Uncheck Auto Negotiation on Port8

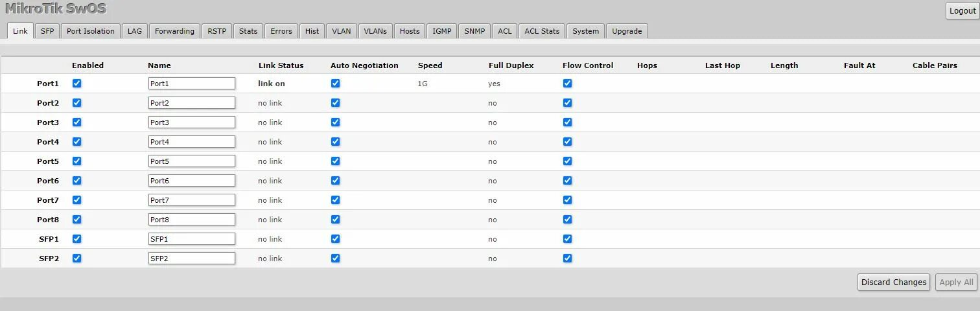[x=335, y=220]
